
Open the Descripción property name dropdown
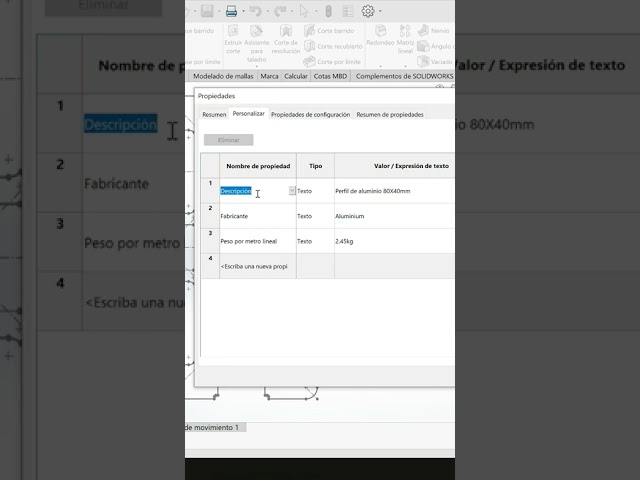tap(292, 191)
